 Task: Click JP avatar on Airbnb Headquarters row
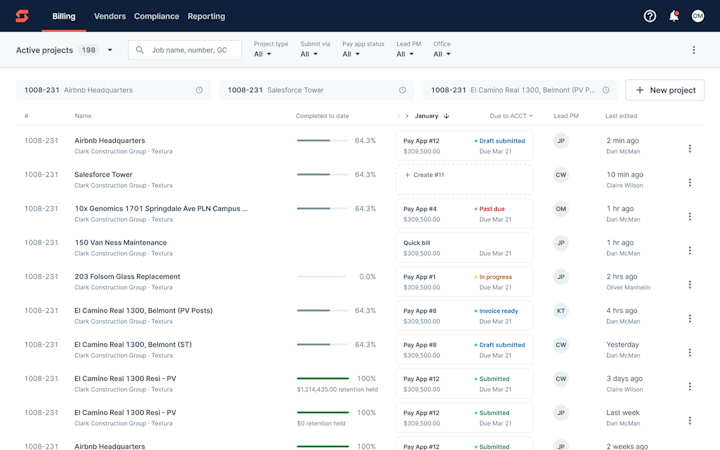(561, 141)
